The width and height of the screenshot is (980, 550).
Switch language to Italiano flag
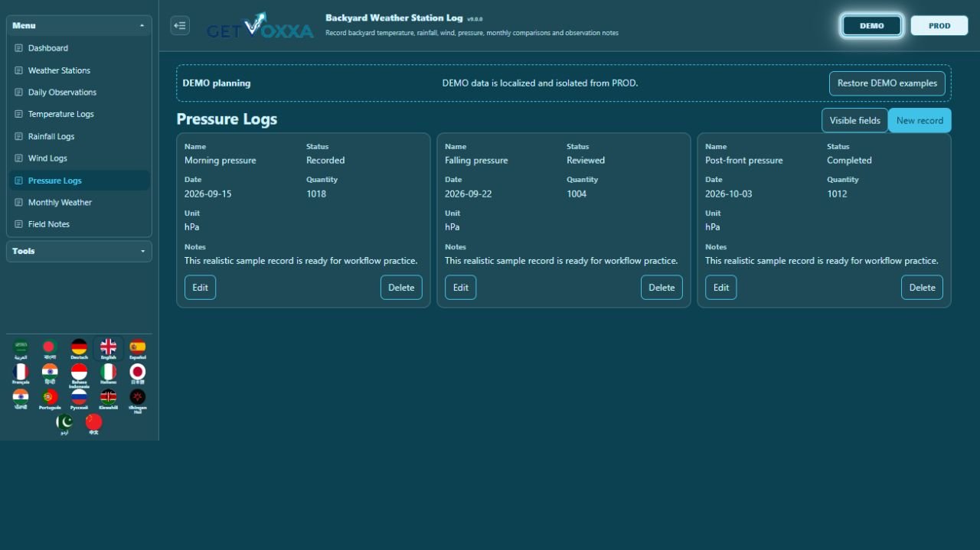pos(108,374)
